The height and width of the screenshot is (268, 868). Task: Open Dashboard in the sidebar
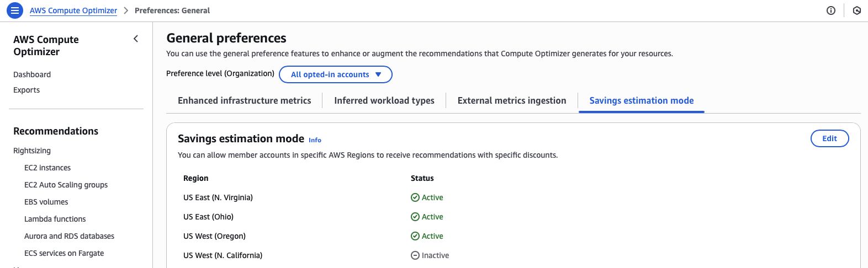(32, 74)
